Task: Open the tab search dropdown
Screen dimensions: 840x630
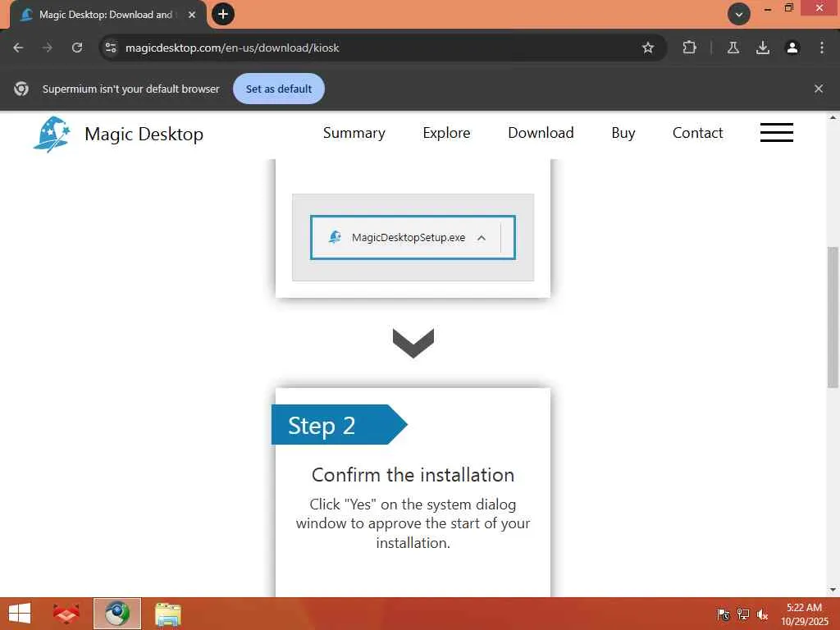Action: click(739, 14)
